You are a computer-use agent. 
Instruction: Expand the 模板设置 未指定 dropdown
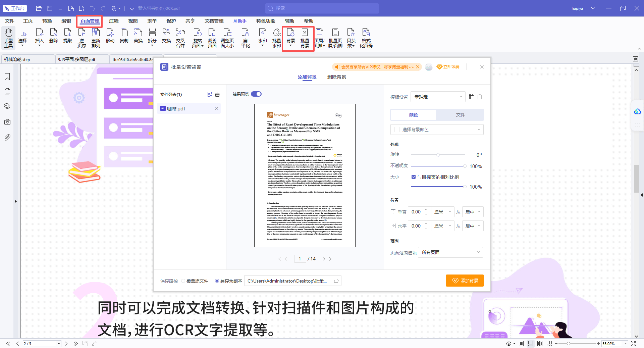(438, 97)
